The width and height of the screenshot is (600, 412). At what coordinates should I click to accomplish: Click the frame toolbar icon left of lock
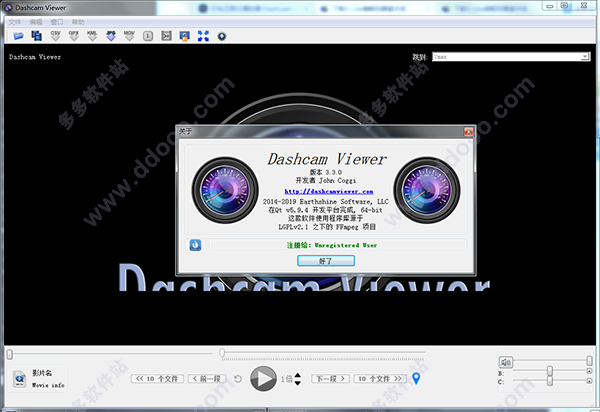click(x=166, y=36)
